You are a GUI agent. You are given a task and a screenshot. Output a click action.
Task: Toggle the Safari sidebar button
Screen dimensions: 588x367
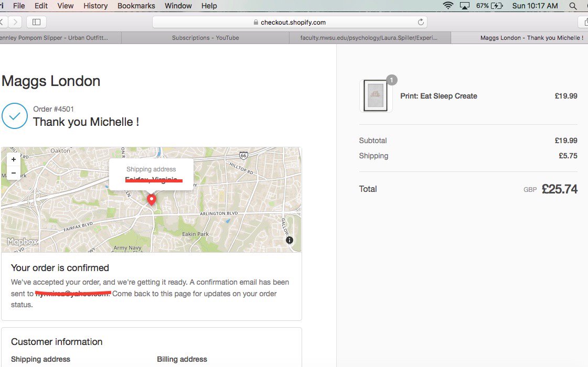[x=36, y=22]
